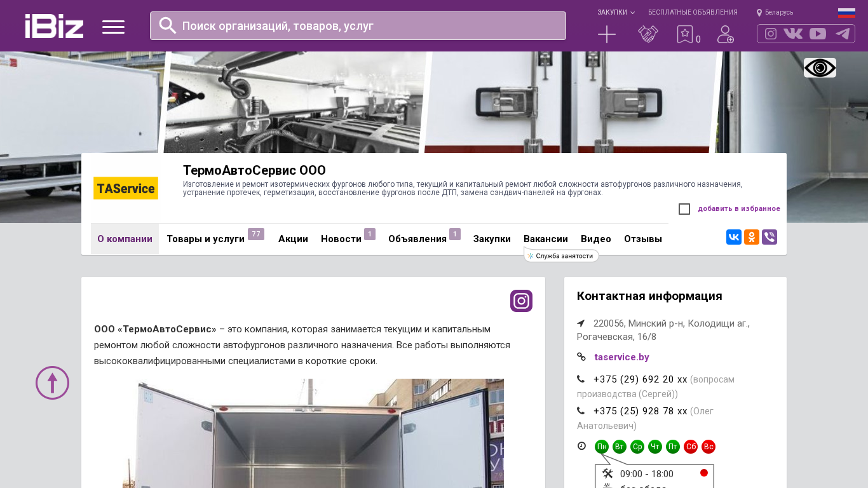Click the Thursday (Чт) schedule circle
The image size is (868, 488).
pyautogui.click(x=655, y=447)
